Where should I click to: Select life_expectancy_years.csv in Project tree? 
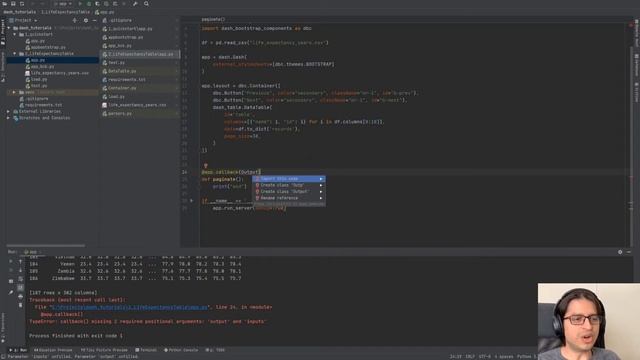click(x=57, y=73)
